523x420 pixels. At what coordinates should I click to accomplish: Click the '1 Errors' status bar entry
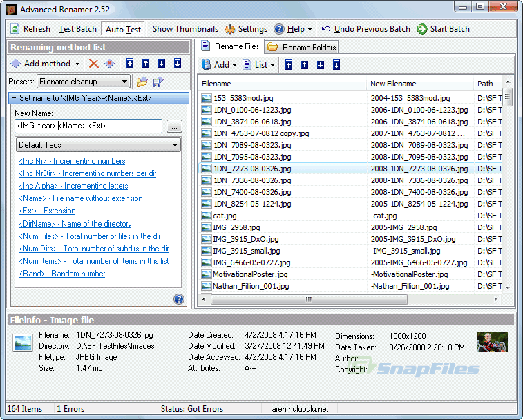(70, 409)
